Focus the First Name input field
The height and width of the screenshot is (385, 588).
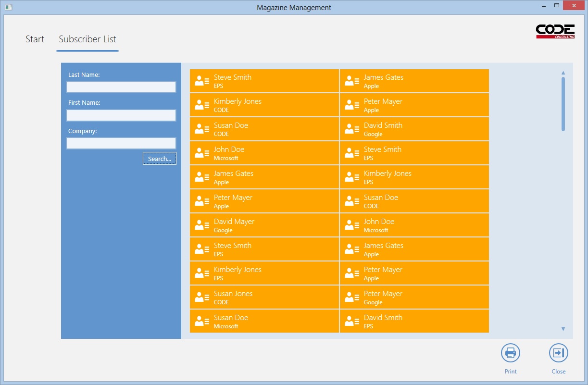121,115
